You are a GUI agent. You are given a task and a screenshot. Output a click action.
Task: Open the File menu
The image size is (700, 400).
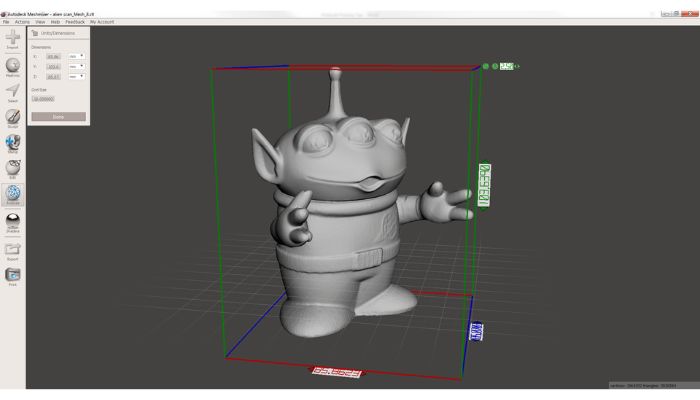coord(6,22)
